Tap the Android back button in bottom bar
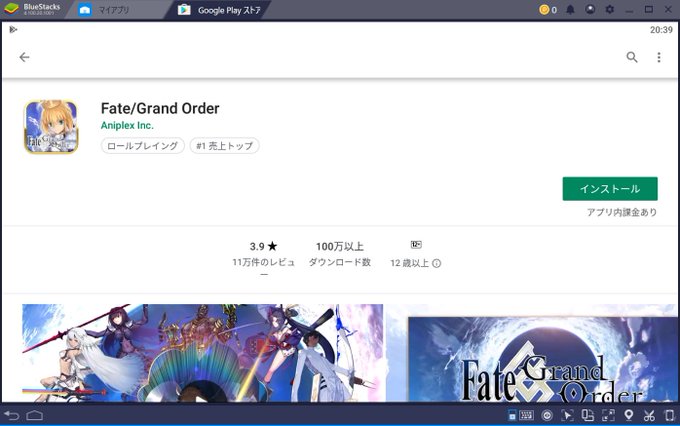This screenshot has width=680, height=426. click(12, 416)
